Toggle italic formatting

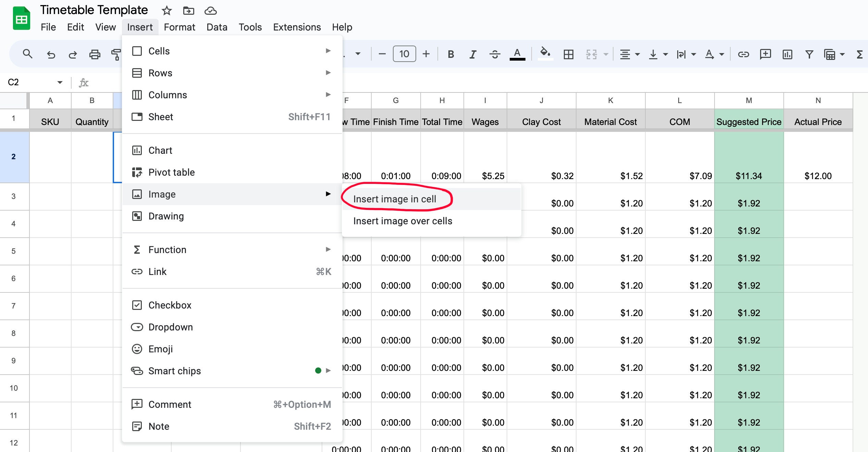tap(472, 54)
